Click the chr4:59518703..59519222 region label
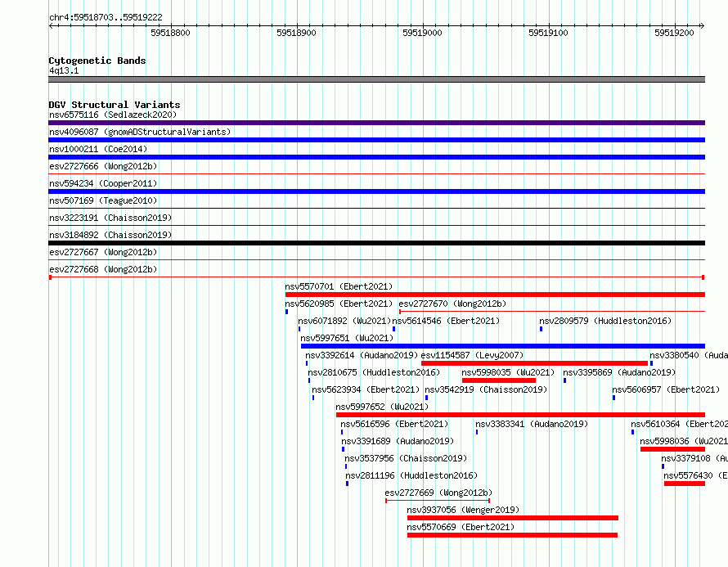 106,17
